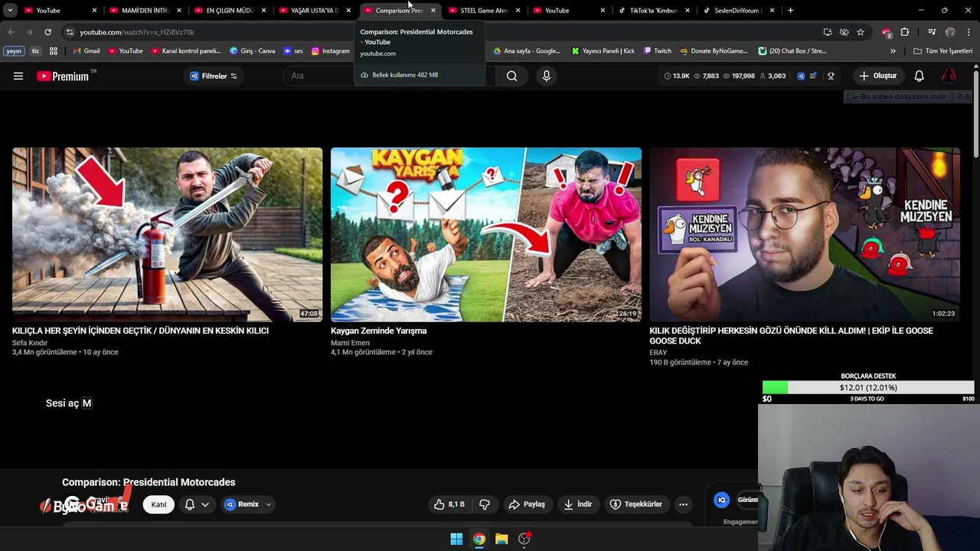Click the install/cast icon in address bar
This screenshot has height=551, width=980.
click(x=828, y=32)
